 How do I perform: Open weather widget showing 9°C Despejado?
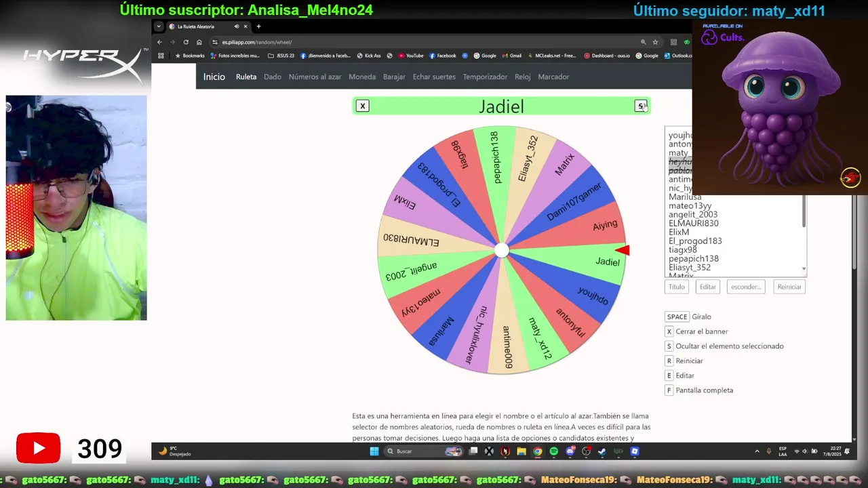[x=175, y=451]
